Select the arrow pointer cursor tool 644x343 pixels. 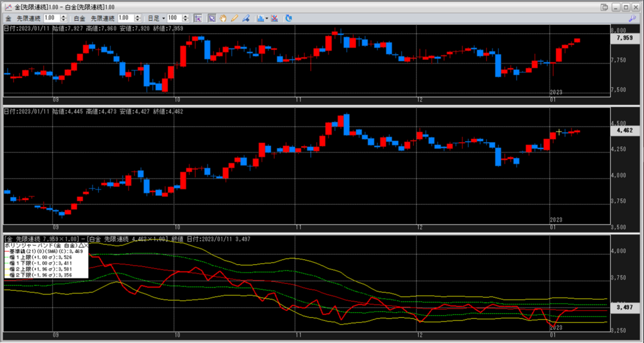coord(212,18)
